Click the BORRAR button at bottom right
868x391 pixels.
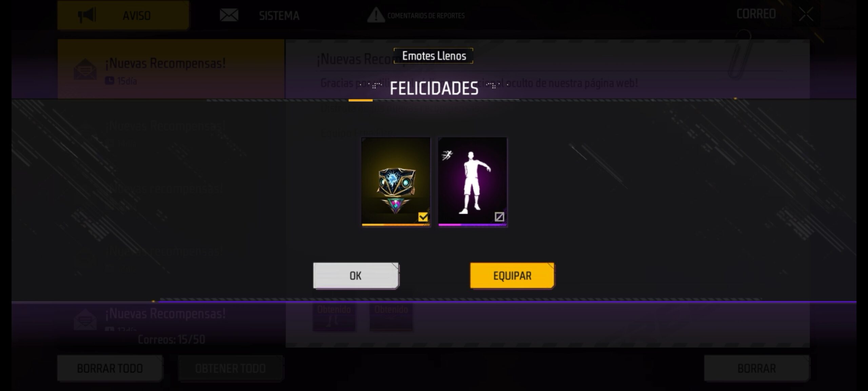point(756,368)
